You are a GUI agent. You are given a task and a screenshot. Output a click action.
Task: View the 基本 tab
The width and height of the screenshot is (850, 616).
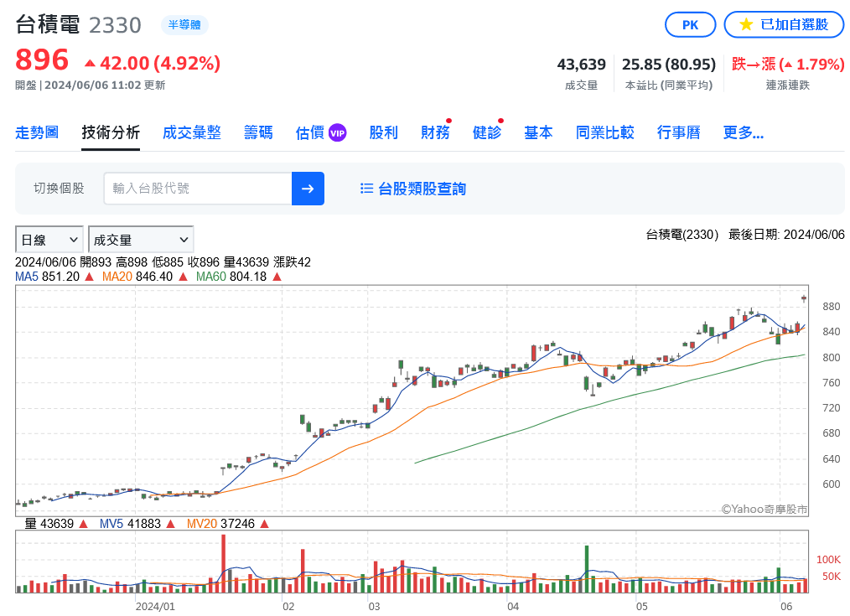[538, 132]
